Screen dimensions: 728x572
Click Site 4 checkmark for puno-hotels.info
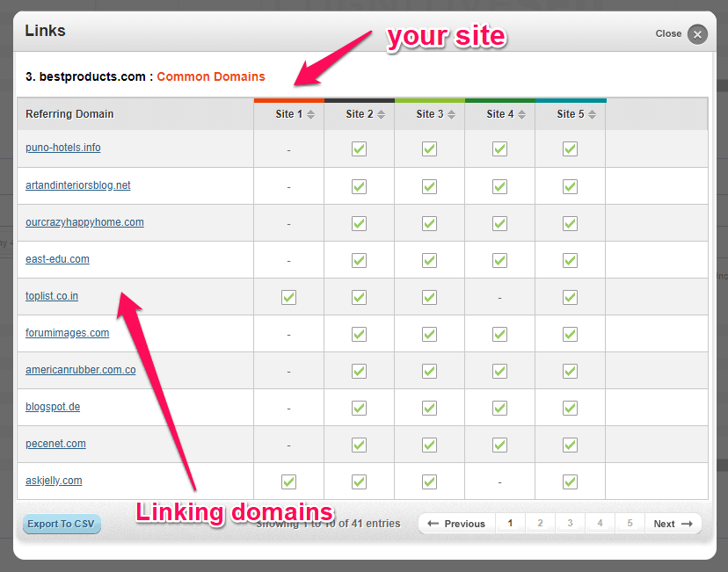[499, 148]
